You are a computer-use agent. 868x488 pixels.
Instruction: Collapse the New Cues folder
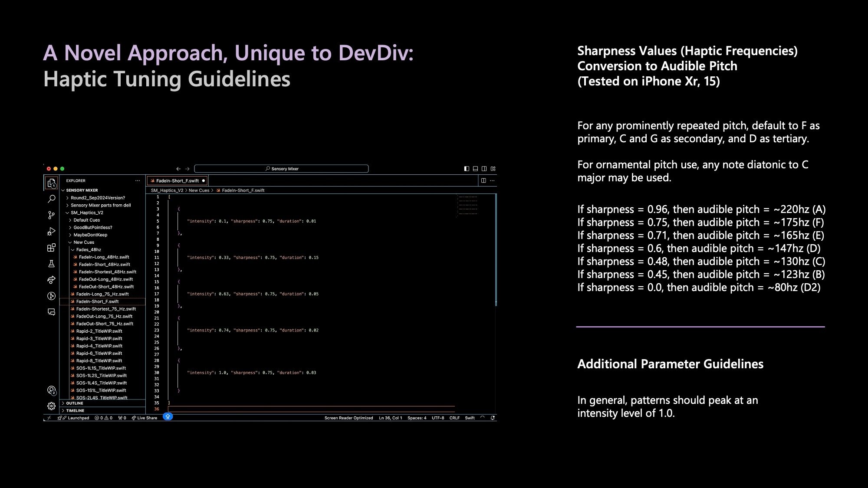102,242
